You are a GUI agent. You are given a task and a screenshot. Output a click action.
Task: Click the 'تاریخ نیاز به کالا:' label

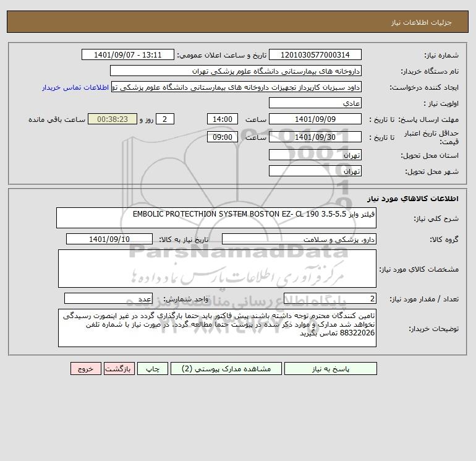(x=184, y=239)
